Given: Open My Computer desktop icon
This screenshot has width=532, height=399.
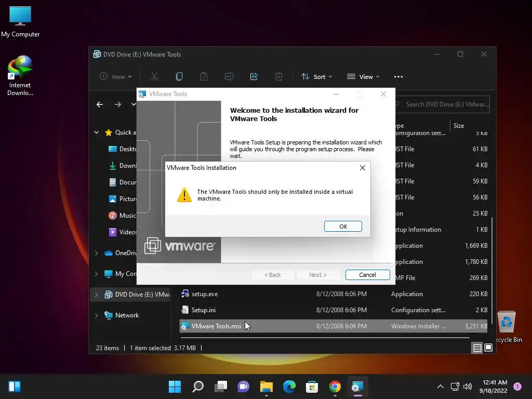Looking at the screenshot, I should (x=20, y=22).
